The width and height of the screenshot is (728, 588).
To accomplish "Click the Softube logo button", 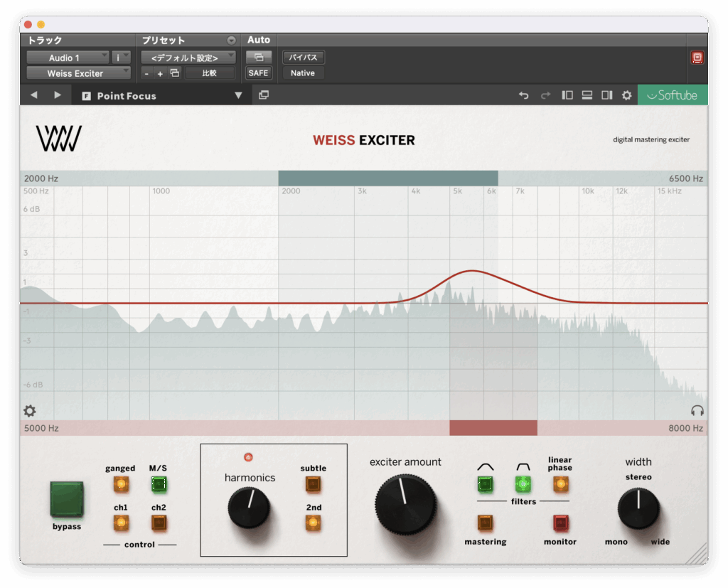I will (673, 95).
